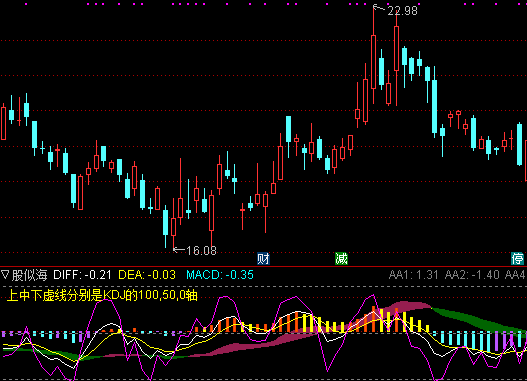The image size is (527, 381).
Task: Click the lowest red candlestick near 16.08
Action: [x=173, y=223]
